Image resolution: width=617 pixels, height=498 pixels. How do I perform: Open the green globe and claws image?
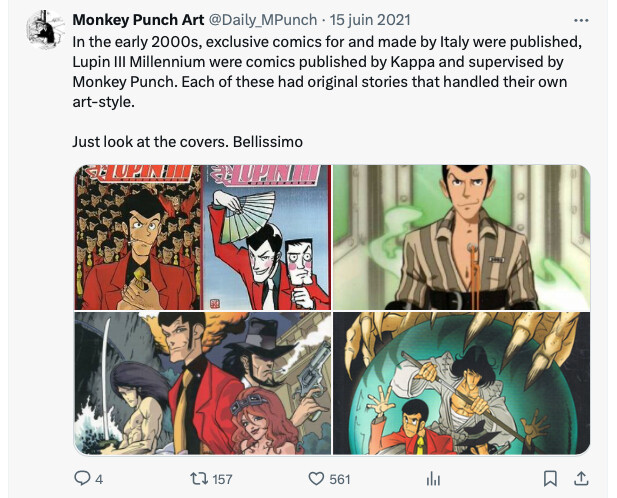pos(461,383)
